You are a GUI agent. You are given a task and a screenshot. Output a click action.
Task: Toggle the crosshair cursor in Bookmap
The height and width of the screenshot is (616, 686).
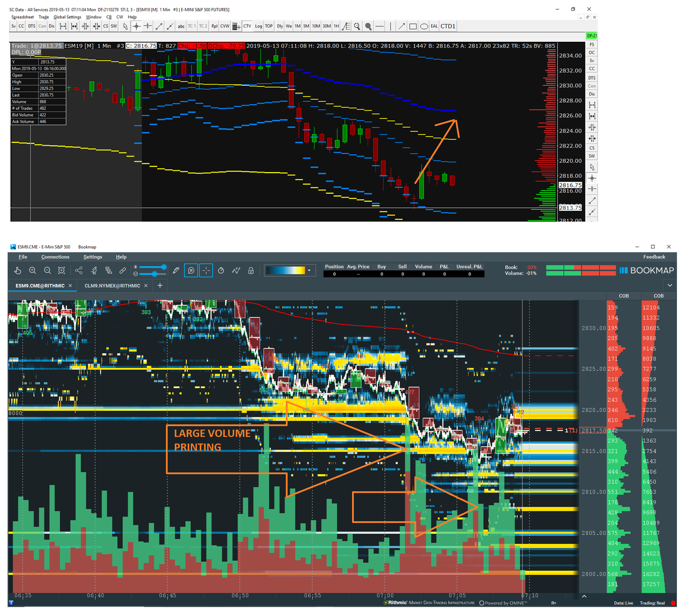[206, 269]
